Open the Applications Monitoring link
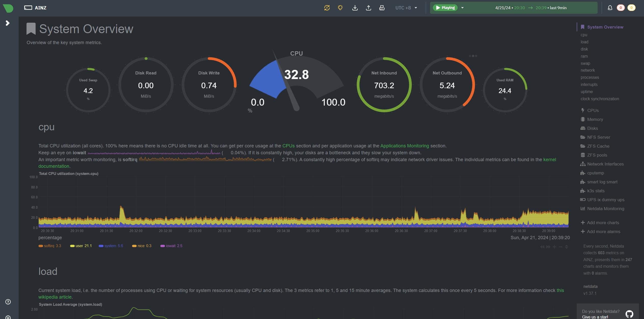Viewport: 644px width, 319px height. point(405,146)
